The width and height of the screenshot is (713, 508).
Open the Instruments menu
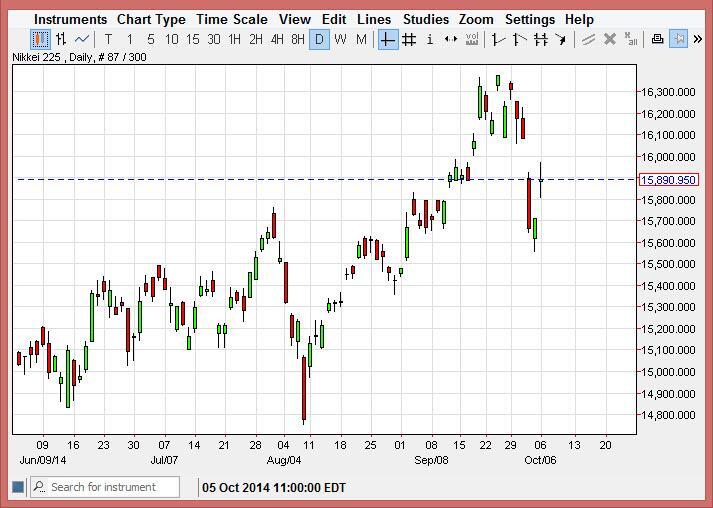pyautogui.click(x=70, y=19)
